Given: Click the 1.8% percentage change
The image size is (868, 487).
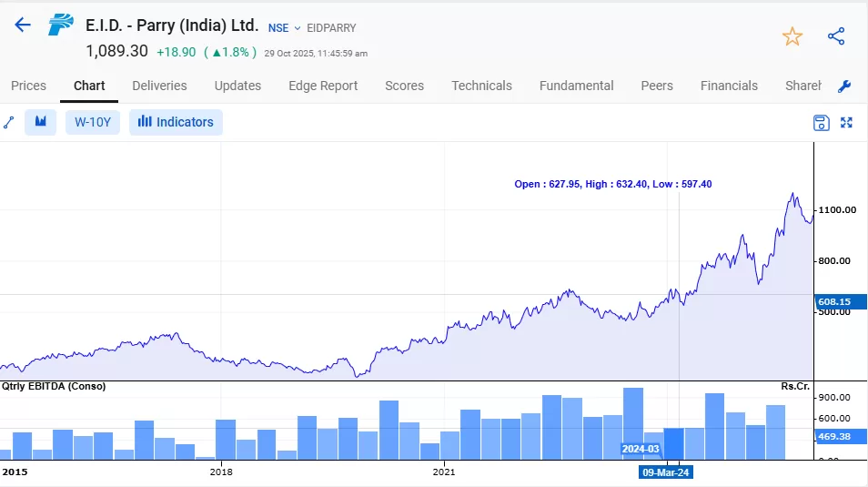Looking at the screenshot, I should click(230, 52).
